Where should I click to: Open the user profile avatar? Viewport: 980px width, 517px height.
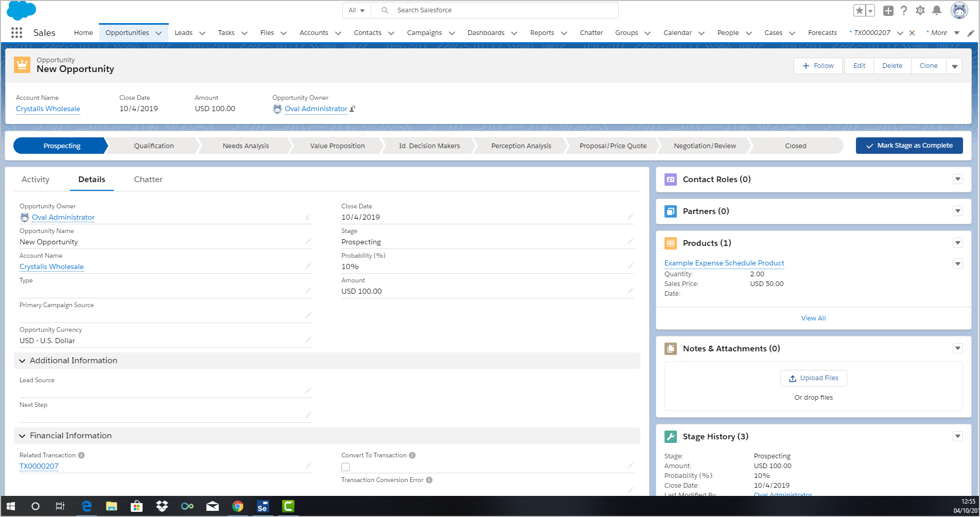(x=959, y=10)
